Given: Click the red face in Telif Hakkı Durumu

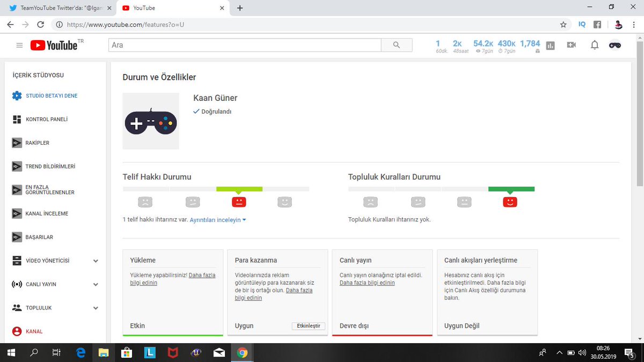Looking at the screenshot, I should pos(239,202).
